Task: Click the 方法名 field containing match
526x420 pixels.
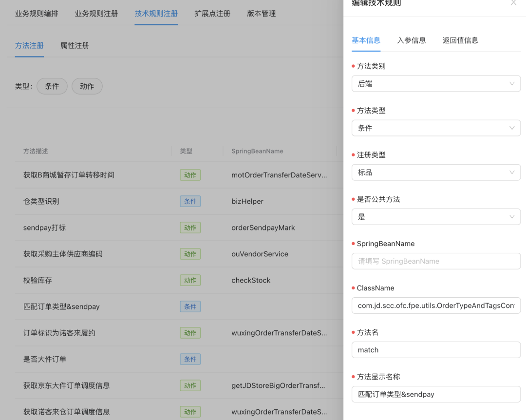Action: coord(436,350)
